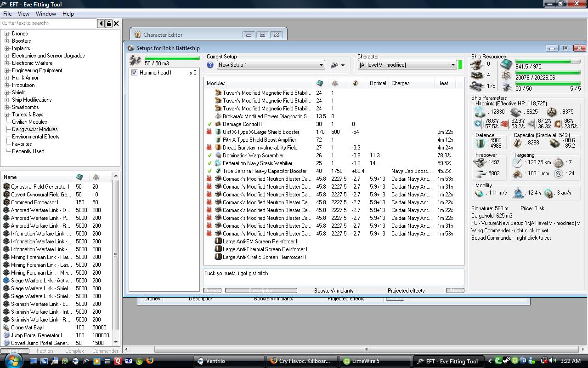The height and width of the screenshot is (368, 588).
Task: Click the warp speed icon showing 3 au/s
Action: pos(548,193)
